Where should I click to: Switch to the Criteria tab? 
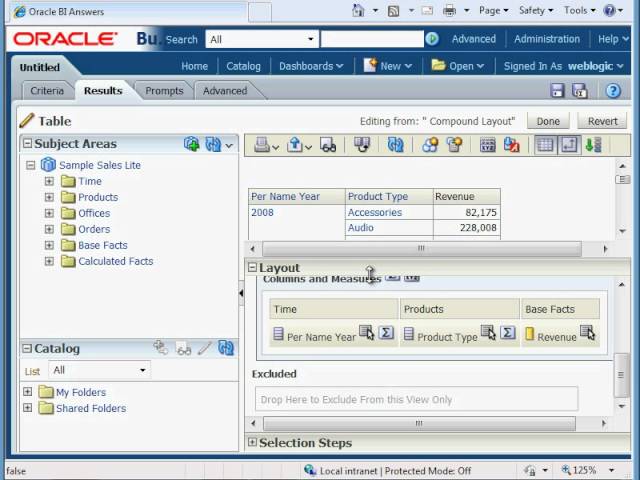[47, 91]
